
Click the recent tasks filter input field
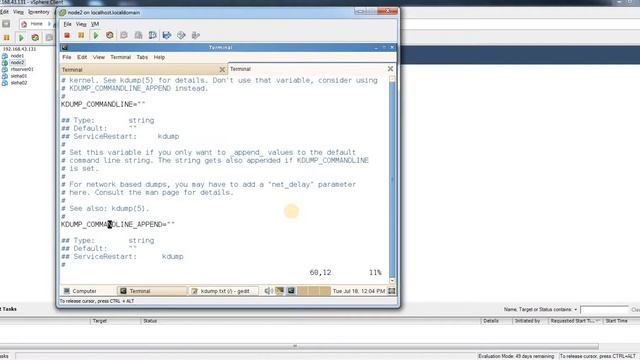tap(604, 310)
